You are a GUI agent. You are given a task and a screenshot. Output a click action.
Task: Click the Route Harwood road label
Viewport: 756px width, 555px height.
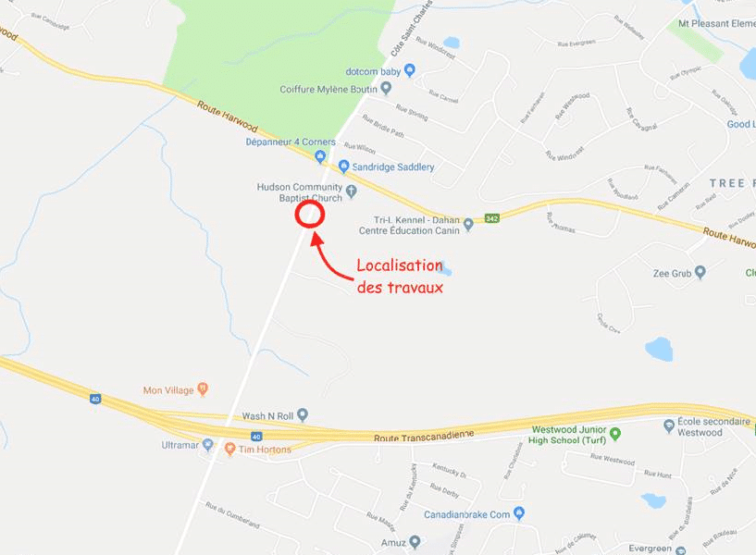tap(227, 117)
